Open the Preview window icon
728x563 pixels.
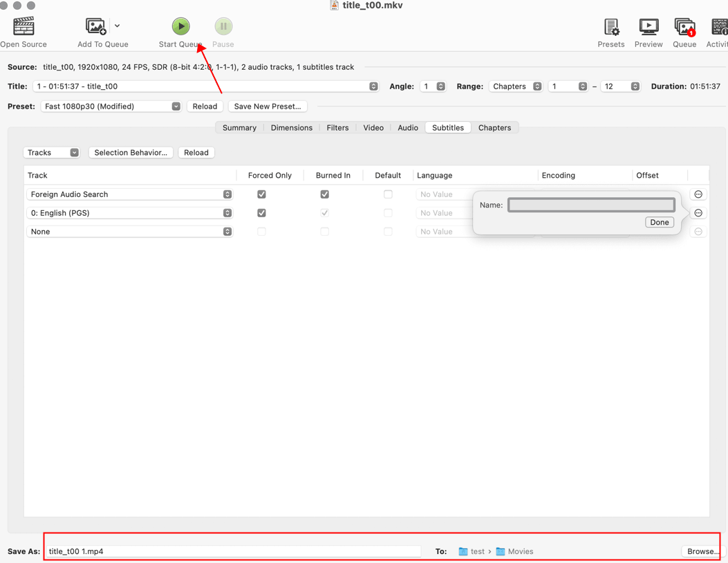648,27
